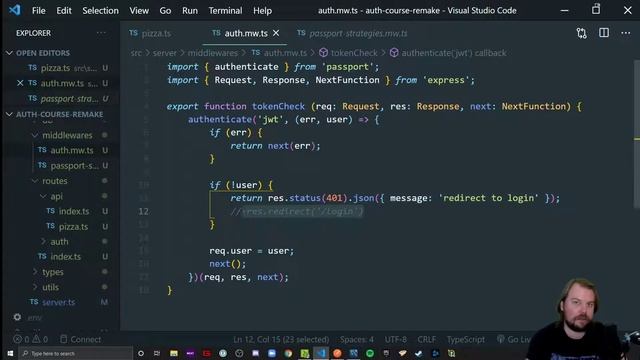
Task: Open Chrome from the taskbar
Action: [x=288, y=353]
